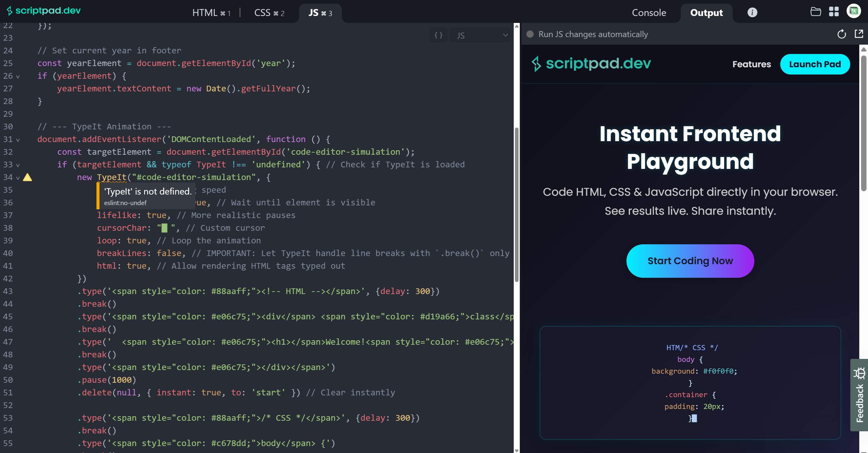Click the typing animation code box
This screenshot has width=868, height=453.
point(690,382)
